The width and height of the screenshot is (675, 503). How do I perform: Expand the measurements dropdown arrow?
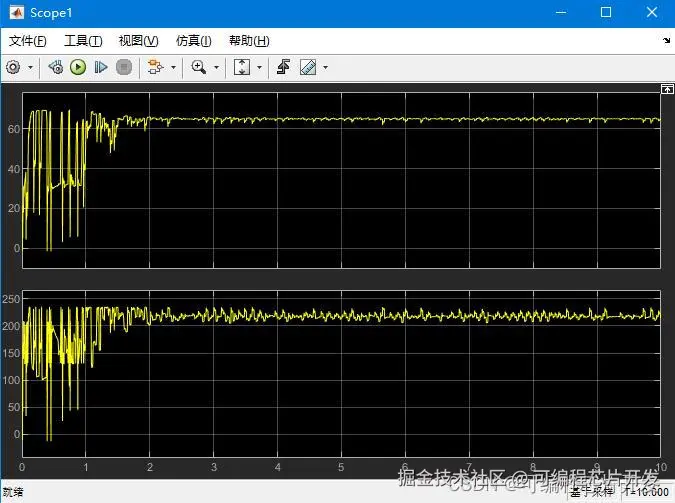[325, 67]
